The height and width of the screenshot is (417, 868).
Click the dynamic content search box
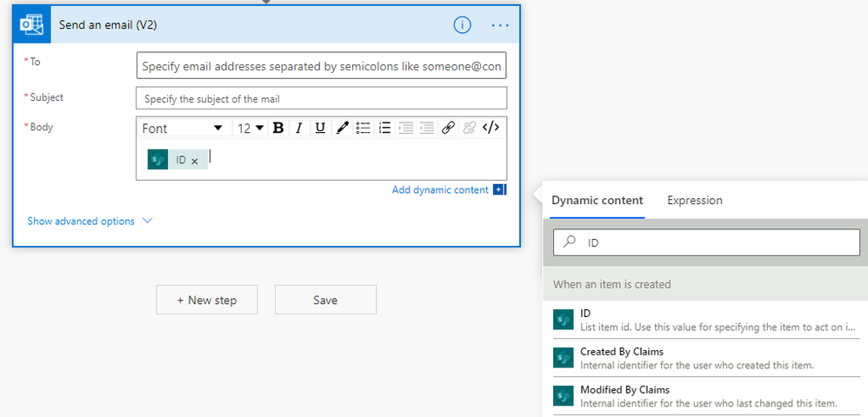click(x=707, y=242)
